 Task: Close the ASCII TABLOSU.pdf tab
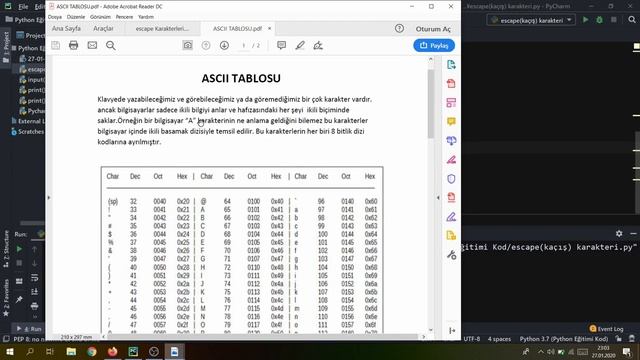(x=269, y=29)
